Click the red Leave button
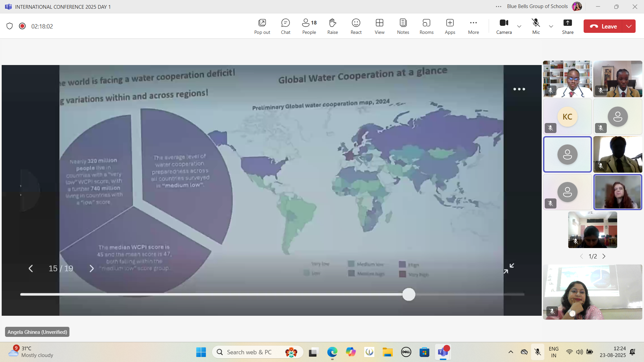Screen dimensions: 644x362 coord(603,26)
